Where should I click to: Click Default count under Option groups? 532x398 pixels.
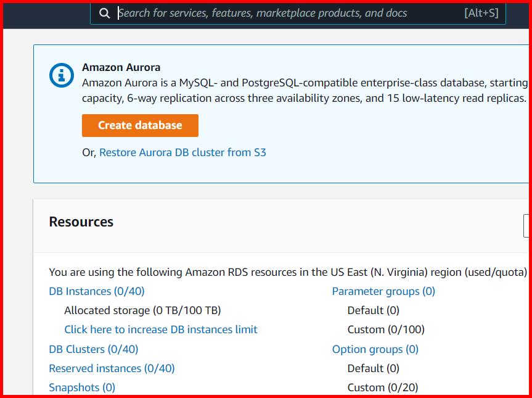(x=371, y=368)
